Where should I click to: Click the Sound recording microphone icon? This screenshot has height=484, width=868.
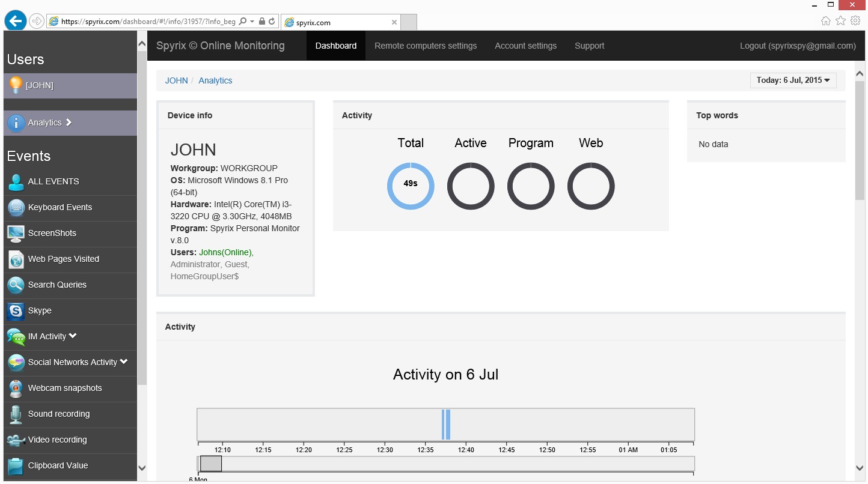pos(16,414)
